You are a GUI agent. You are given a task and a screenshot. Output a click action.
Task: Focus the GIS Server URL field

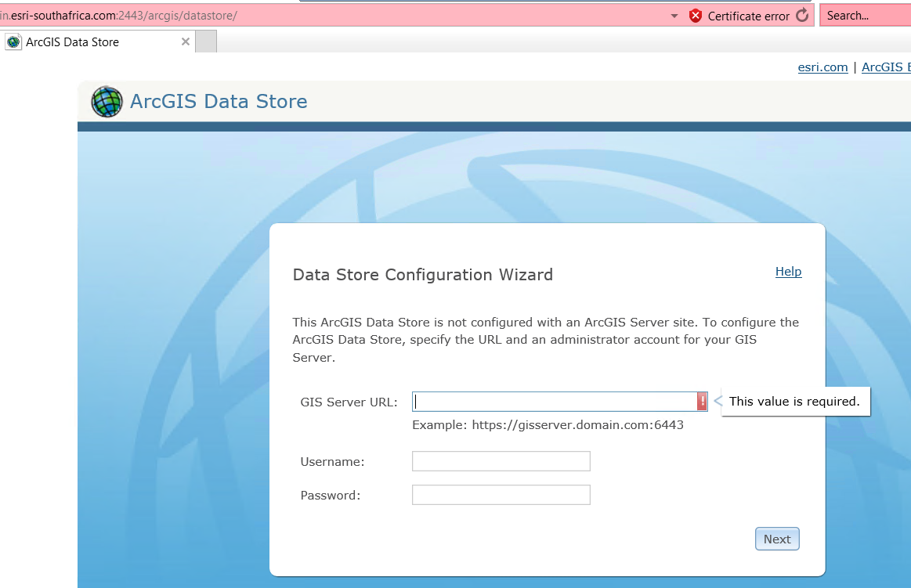click(x=559, y=401)
